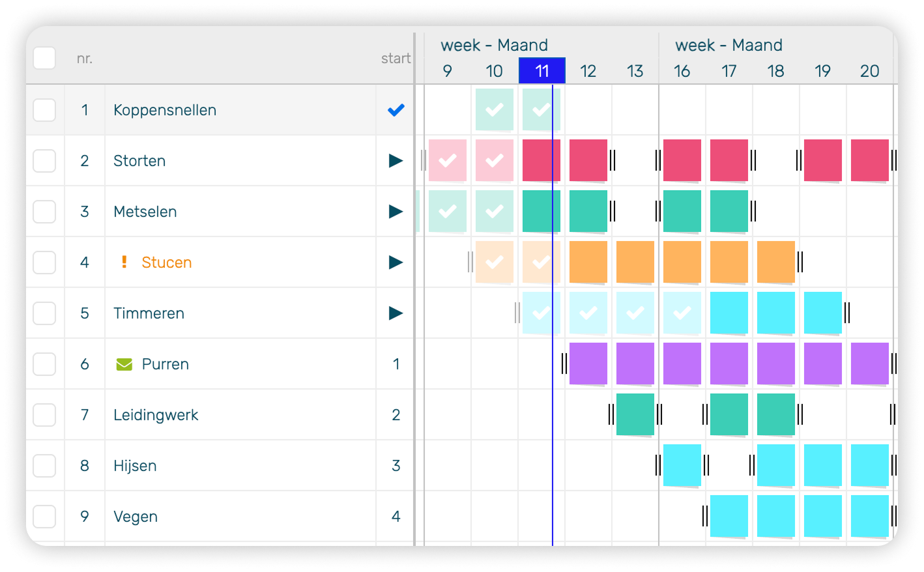
Task: Click the week 20 column header
Action: click(x=870, y=71)
